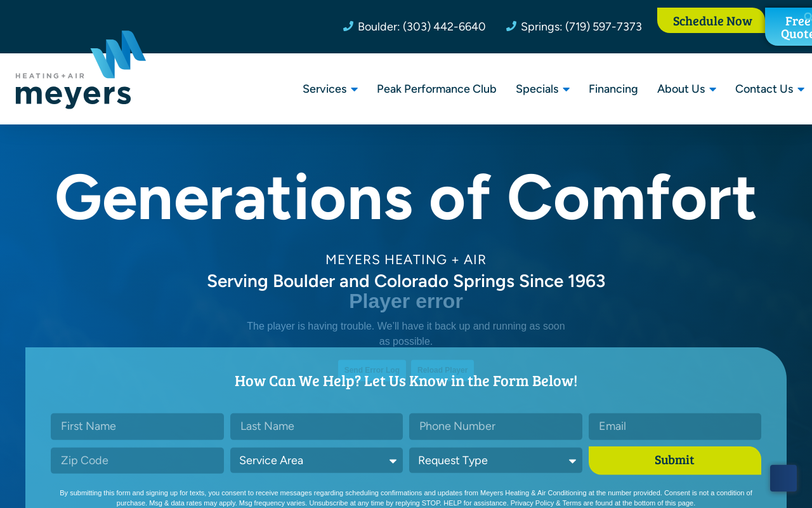Screen dimensions: 812x508
Task: Click the "Player error" heading
Action: [406, 301]
